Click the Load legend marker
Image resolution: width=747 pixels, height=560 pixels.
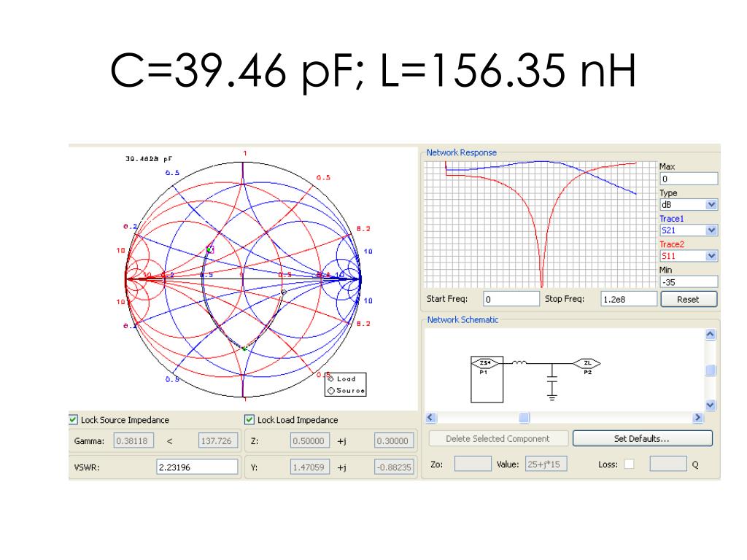[x=330, y=379]
